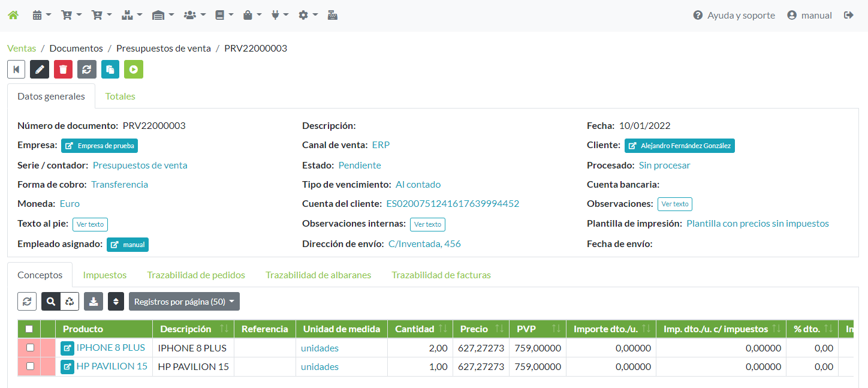The height and width of the screenshot is (388, 868).
Task: Click the green home icon
Action: [13, 16]
